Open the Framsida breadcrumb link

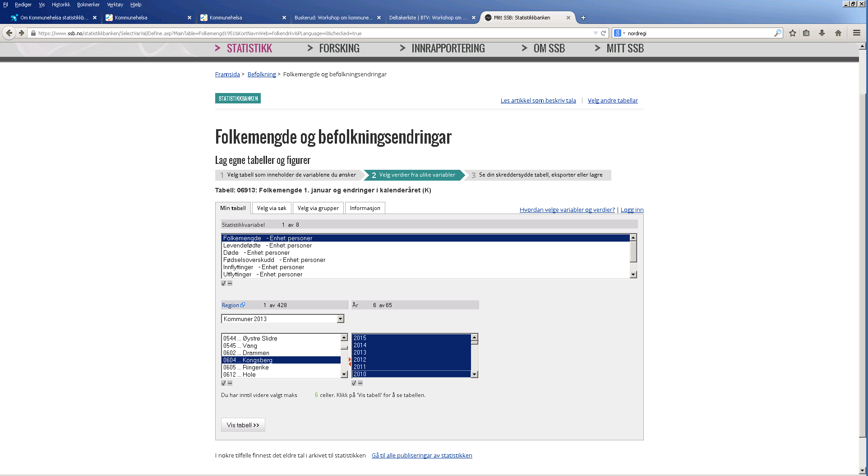tap(227, 74)
